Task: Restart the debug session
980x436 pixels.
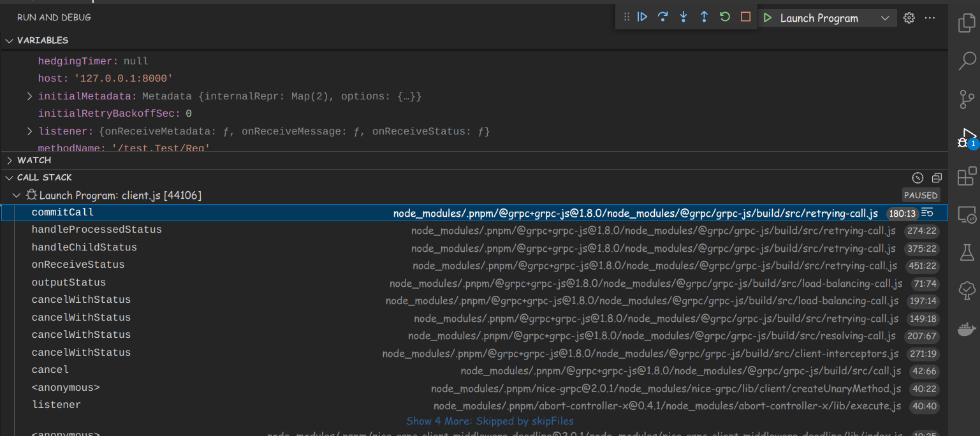Action: point(724,17)
